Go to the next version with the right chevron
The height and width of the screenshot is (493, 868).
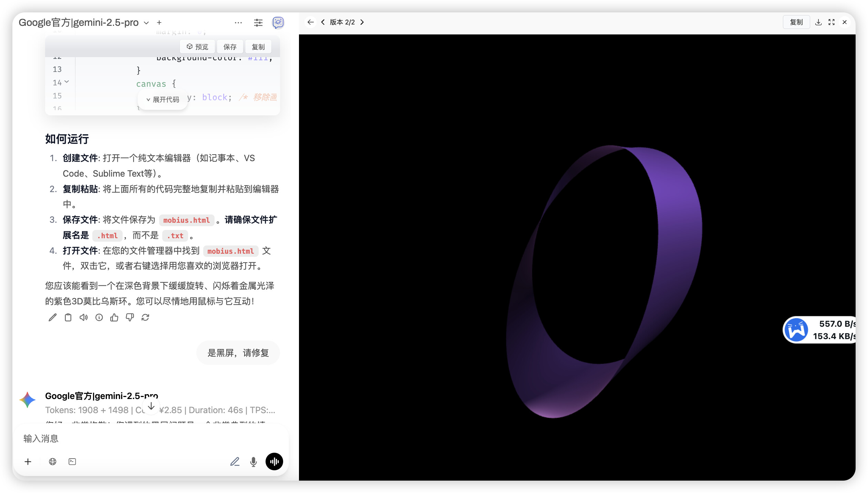(362, 22)
